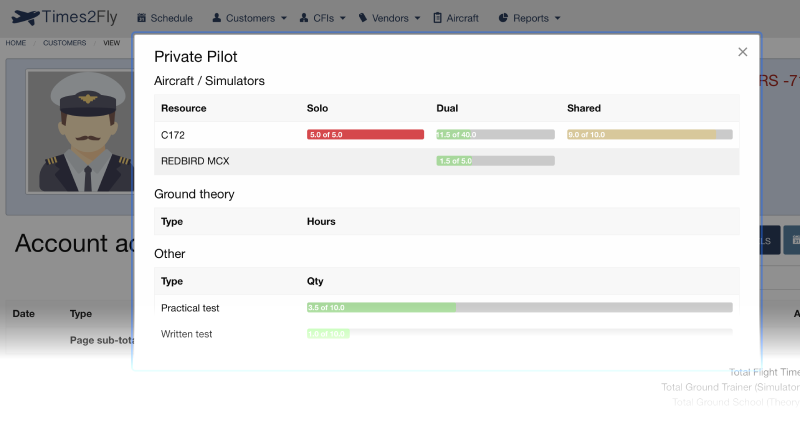The image size is (800, 434).
Task: Click the Reports pie chart icon
Action: (503, 18)
